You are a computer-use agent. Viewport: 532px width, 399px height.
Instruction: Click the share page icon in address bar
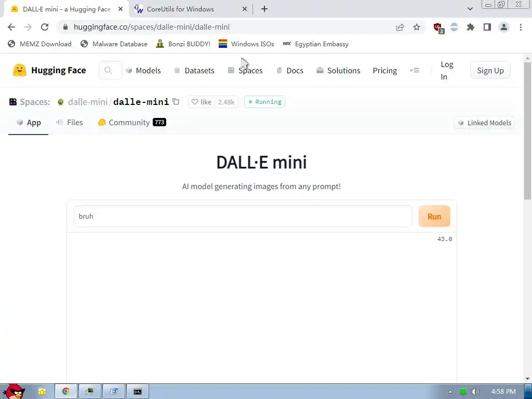(x=400, y=27)
